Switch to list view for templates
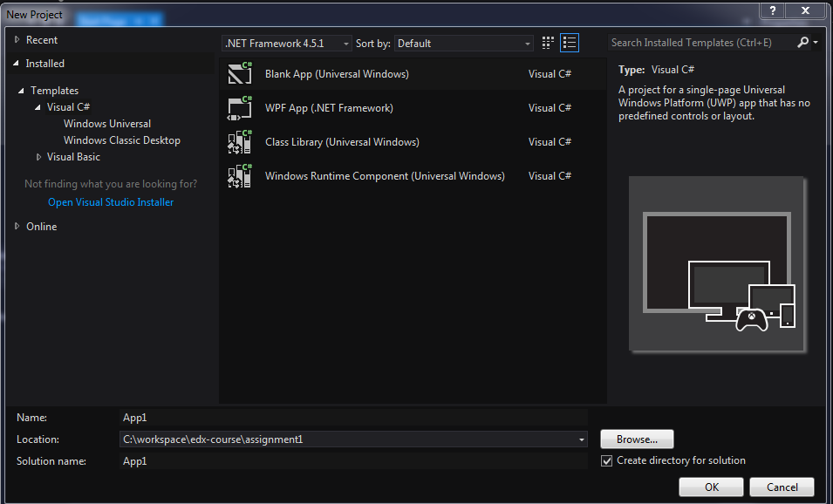Image resolution: width=833 pixels, height=504 pixels. (x=569, y=42)
